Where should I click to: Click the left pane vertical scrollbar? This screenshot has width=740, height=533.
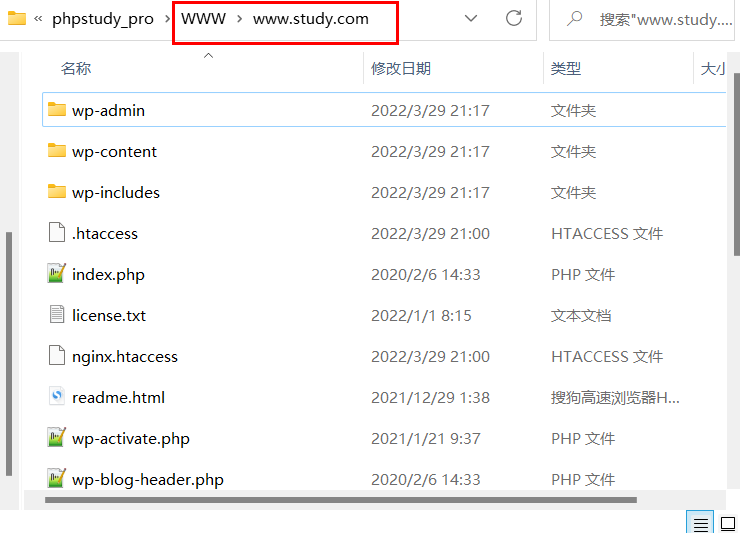(x=8, y=354)
